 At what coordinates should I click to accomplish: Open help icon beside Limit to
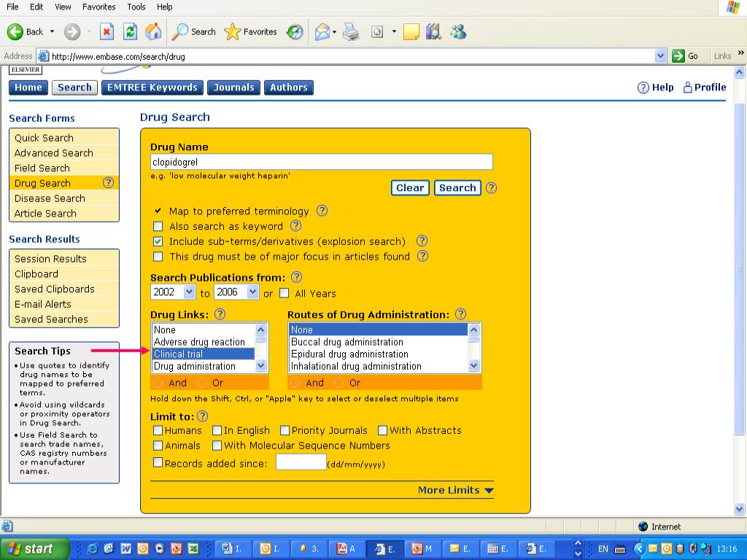click(x=203, y=416)
